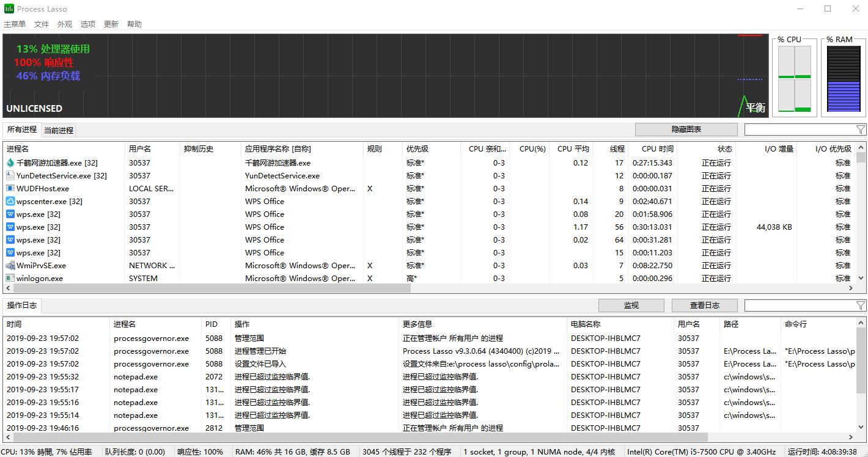This screenshot has width=868, height=457.
Task: Click the funnel filter icon above the process list
Action: coord(861,129)
